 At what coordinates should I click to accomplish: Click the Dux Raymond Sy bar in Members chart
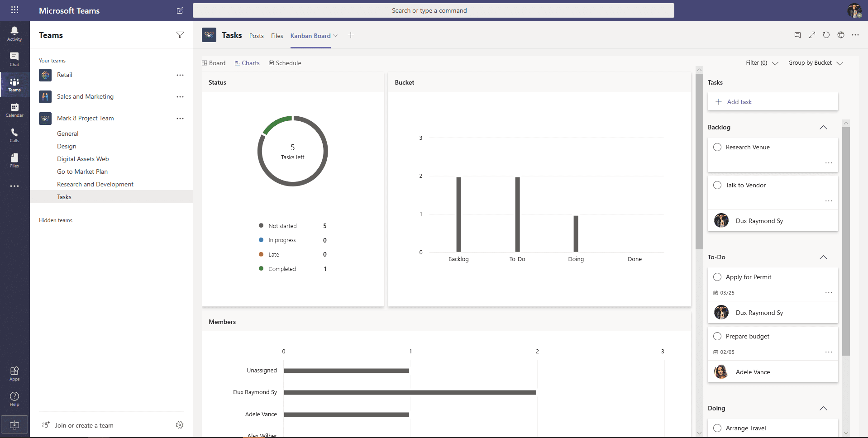click(x=410, y=392)
